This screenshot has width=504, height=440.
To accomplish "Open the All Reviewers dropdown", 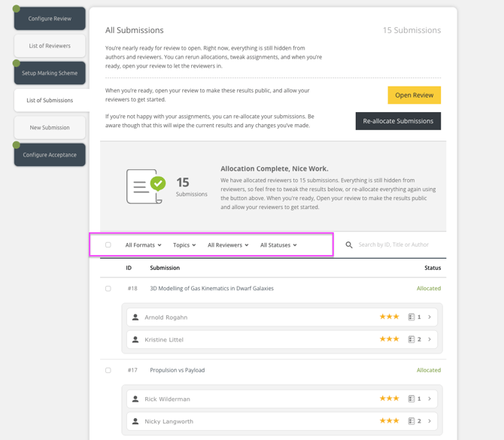I will pyautogui.click(x=228, y=245).
